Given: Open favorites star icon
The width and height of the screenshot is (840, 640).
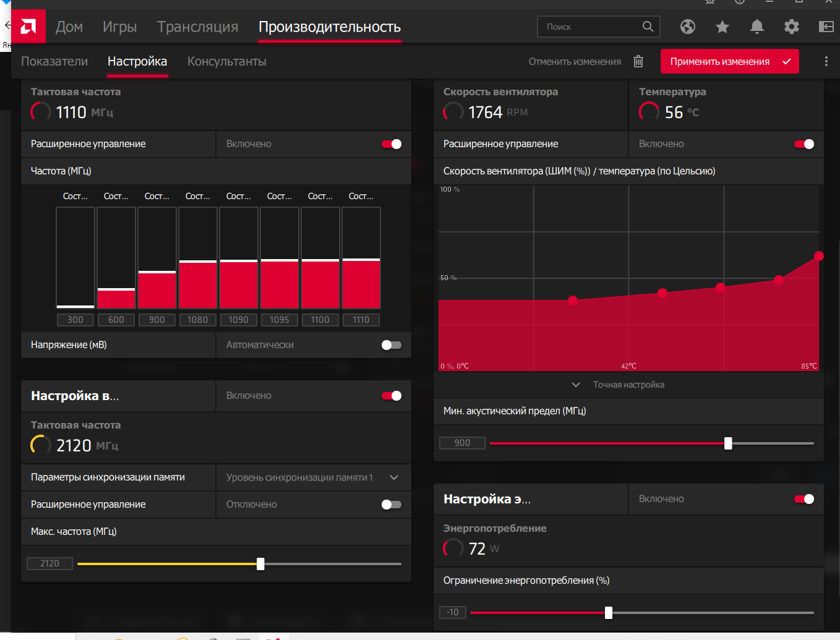Looking at the screenshot, I should pos(722,27).
